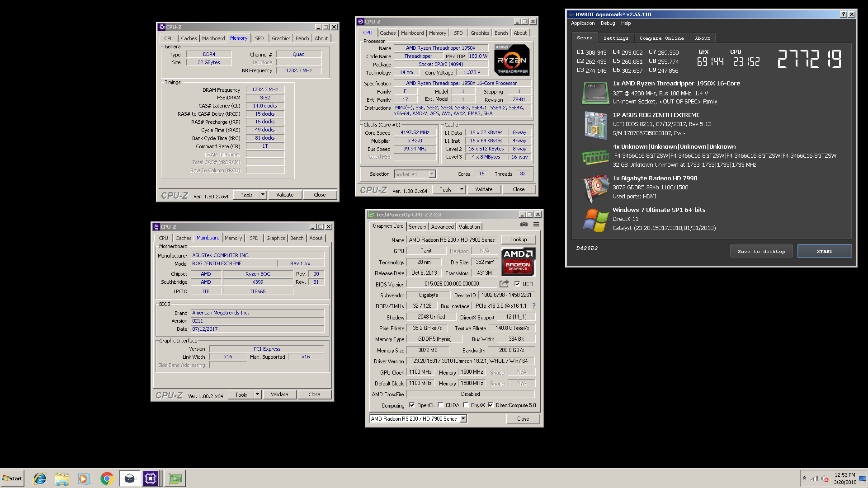Image resolution: width=868 pixels, height=488 pixels.
Task: Click the network signal tray icon
Action: pyautogui.click(x=814, y=479)
